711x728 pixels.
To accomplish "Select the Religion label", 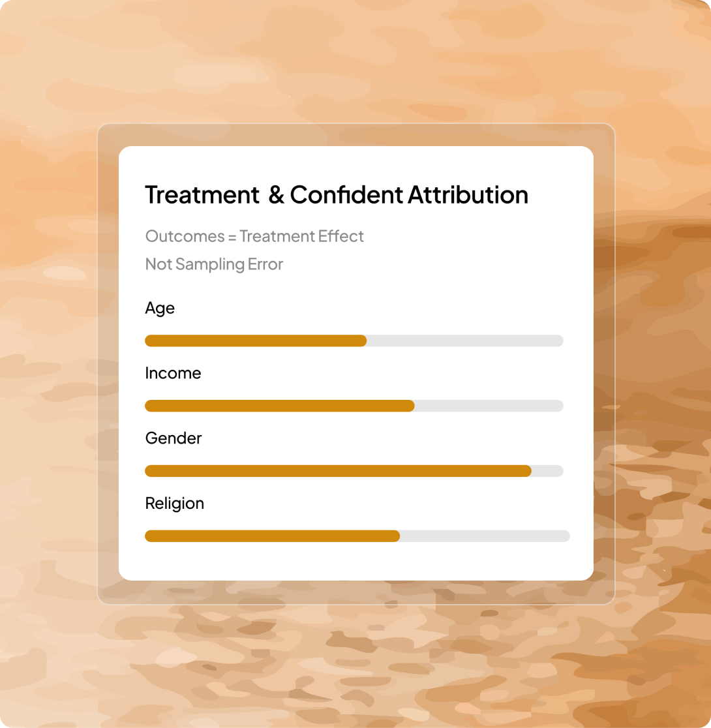I will point(174,504).
